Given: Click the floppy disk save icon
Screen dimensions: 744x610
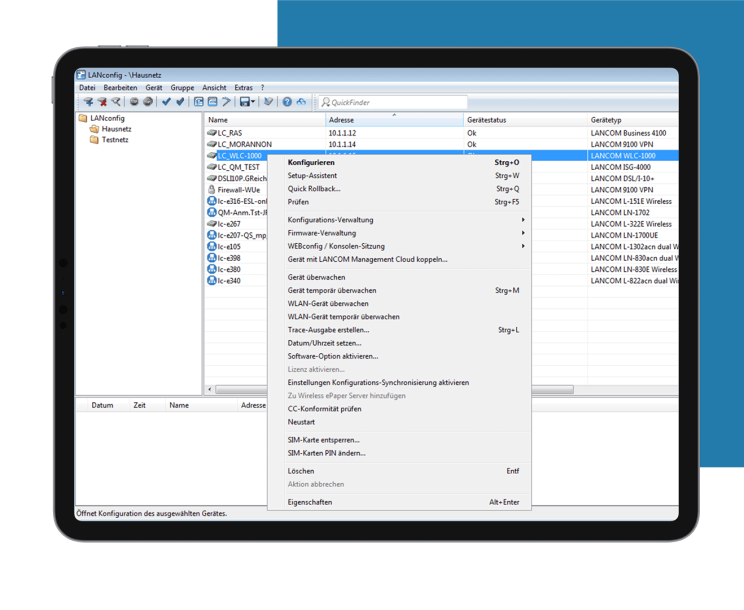Looking at the screenshot, I should (245, 102).
